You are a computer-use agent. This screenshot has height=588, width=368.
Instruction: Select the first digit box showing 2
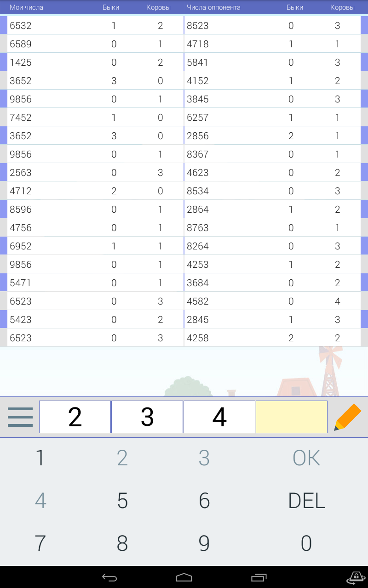point(75,417)
